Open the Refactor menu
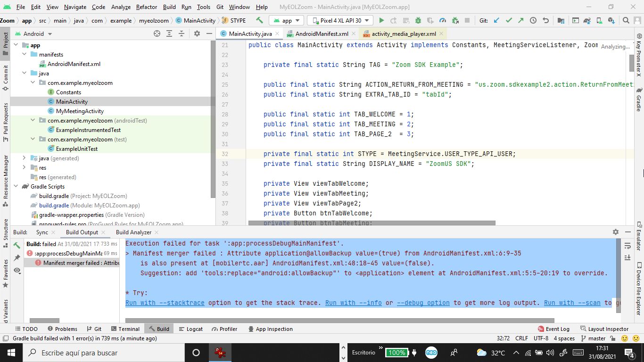644x362 pixels. point(147,7)
